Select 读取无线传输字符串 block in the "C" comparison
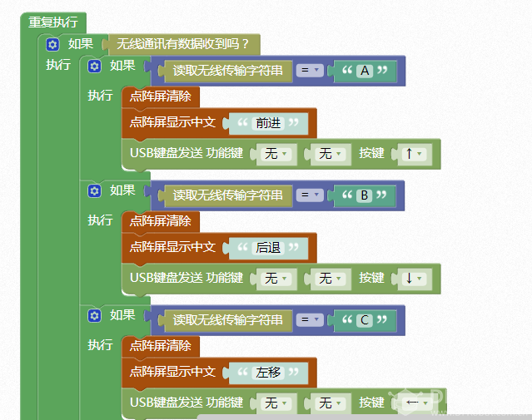The height and width of the screenshot is (420, 532). (x=227, y=320)
